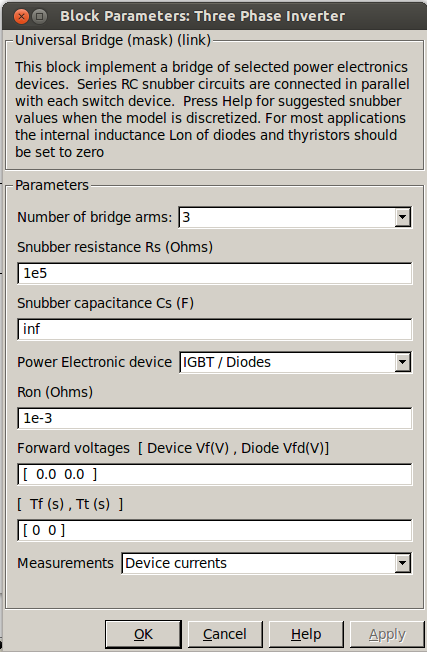Click the gray window button beside close

point(39,17)
